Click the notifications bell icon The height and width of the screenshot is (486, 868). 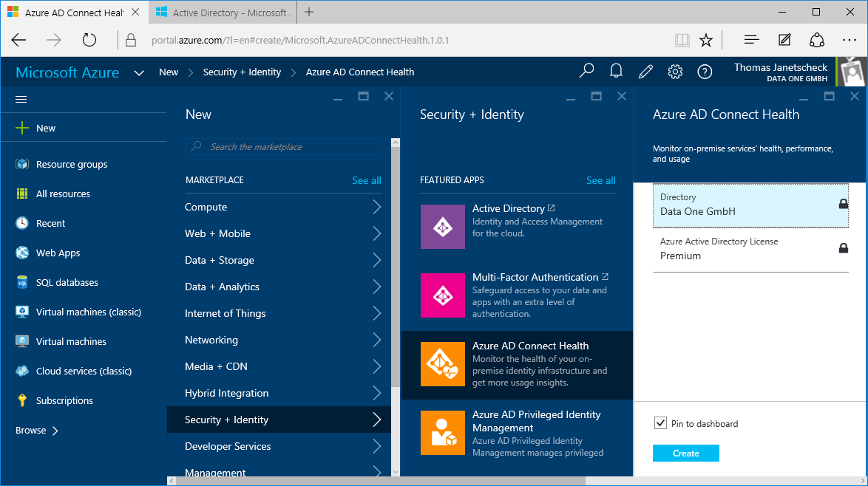[x=616, y=72]
